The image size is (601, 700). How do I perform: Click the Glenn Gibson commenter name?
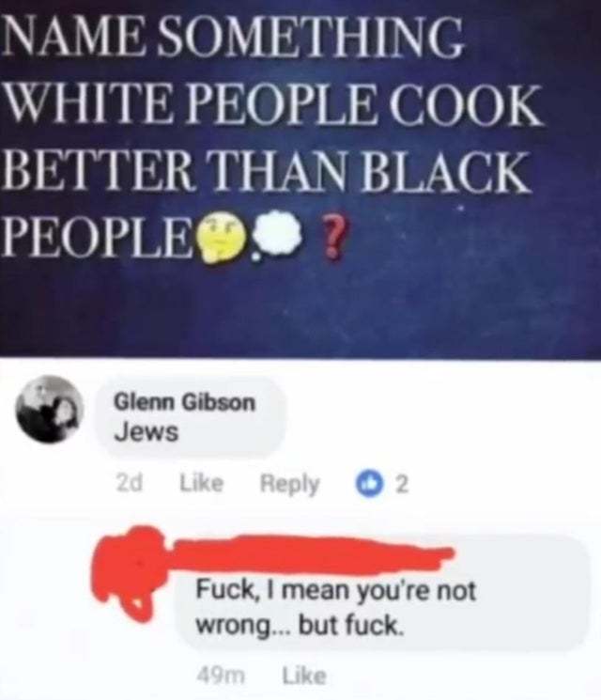pos(185,402)
